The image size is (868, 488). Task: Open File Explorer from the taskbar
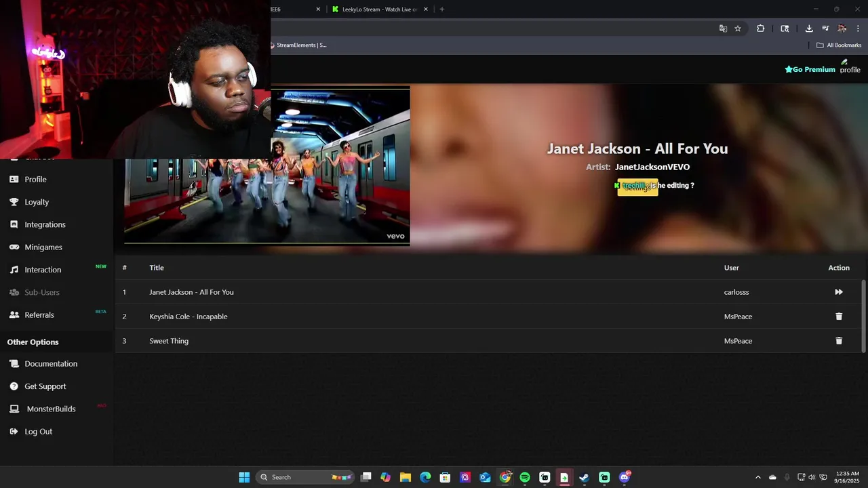(406, 477)
